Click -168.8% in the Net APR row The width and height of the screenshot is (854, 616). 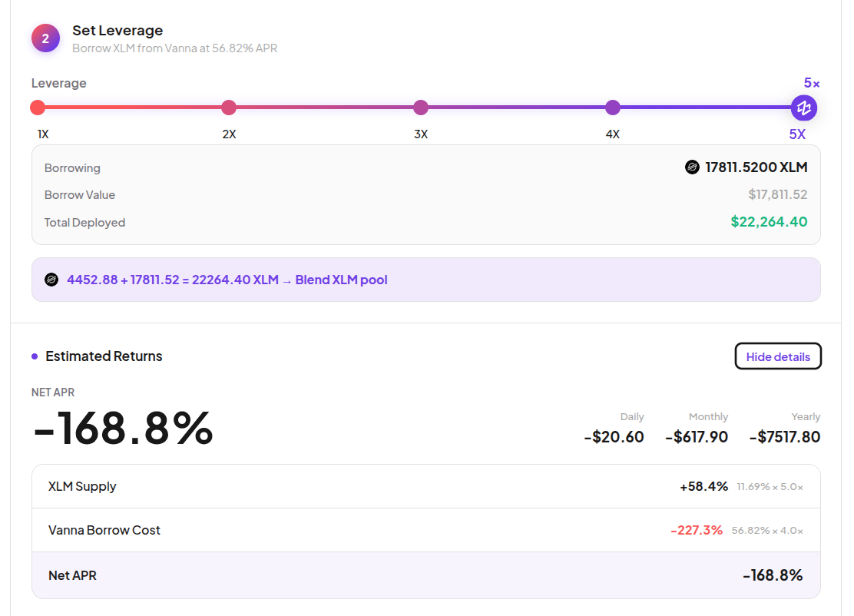773,575
